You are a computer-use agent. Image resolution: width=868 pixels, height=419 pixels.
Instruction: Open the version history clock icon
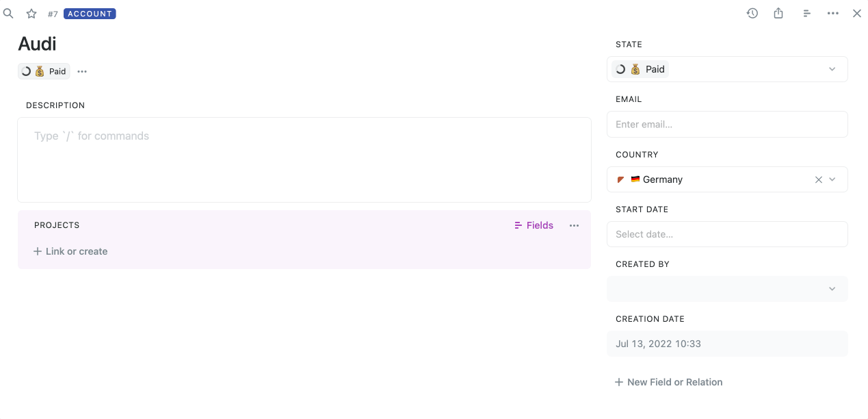coord(752,13)
